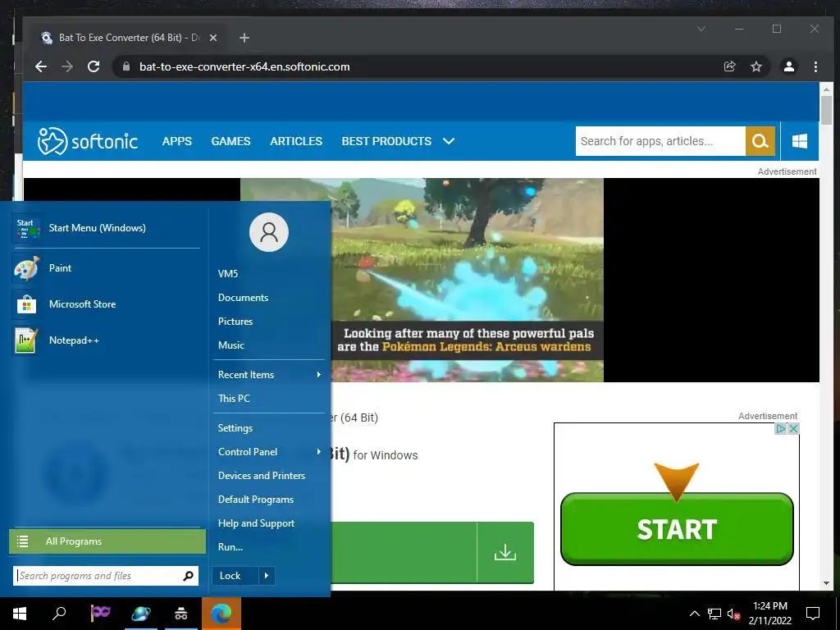Open Microsoft Store from start menu
Image resolution: width=840 pixels, height=630 pixels.
coord(106,304)
